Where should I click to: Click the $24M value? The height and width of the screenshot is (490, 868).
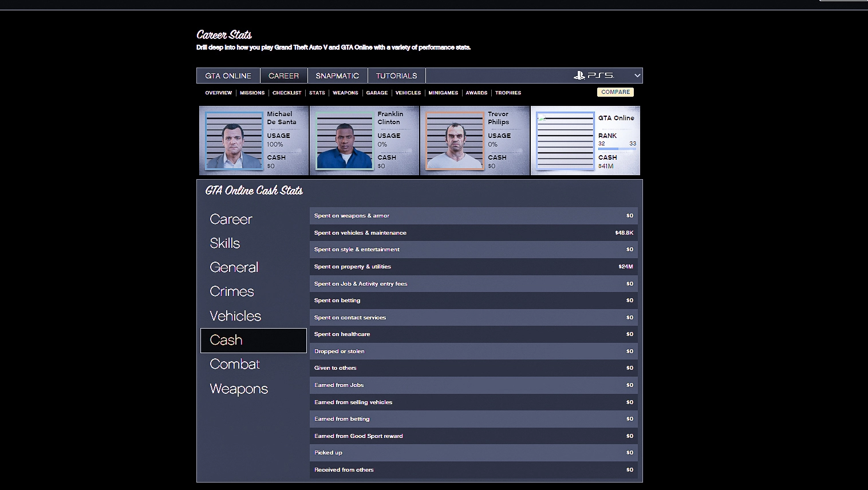click(x=626, y=267)
